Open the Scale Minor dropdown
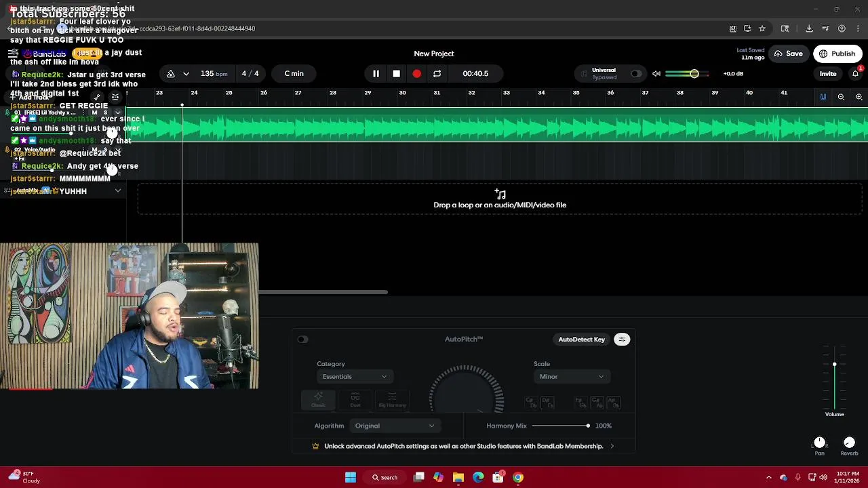Image resolution: width=868 pixels, height=488 pixels. (572, 377)
